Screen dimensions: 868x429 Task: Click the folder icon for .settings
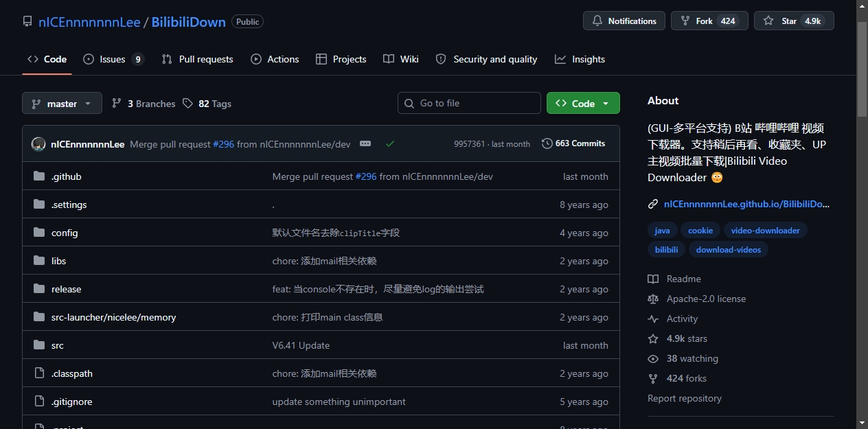pyautogui.click(x=39, y=205)
